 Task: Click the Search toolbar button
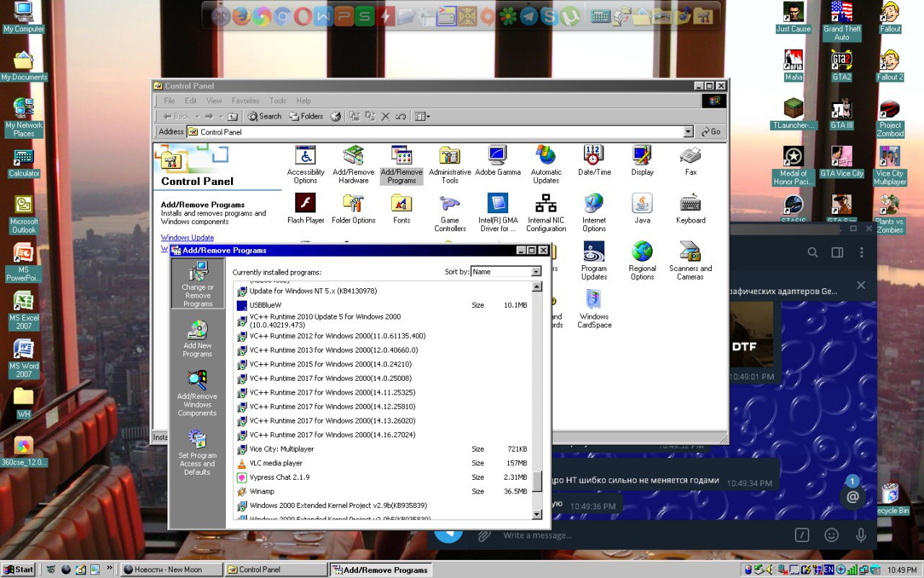click(265, 116)
